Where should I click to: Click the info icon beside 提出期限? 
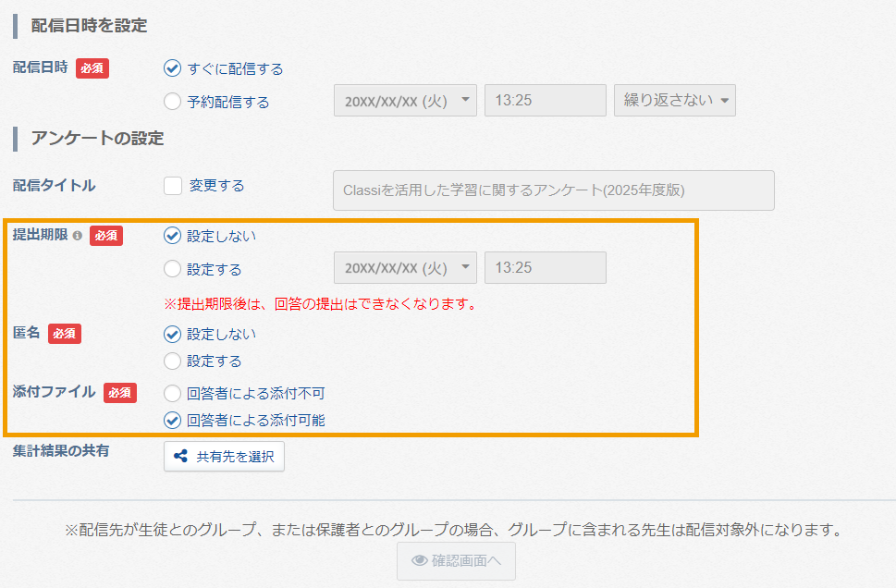click(77, 236)
